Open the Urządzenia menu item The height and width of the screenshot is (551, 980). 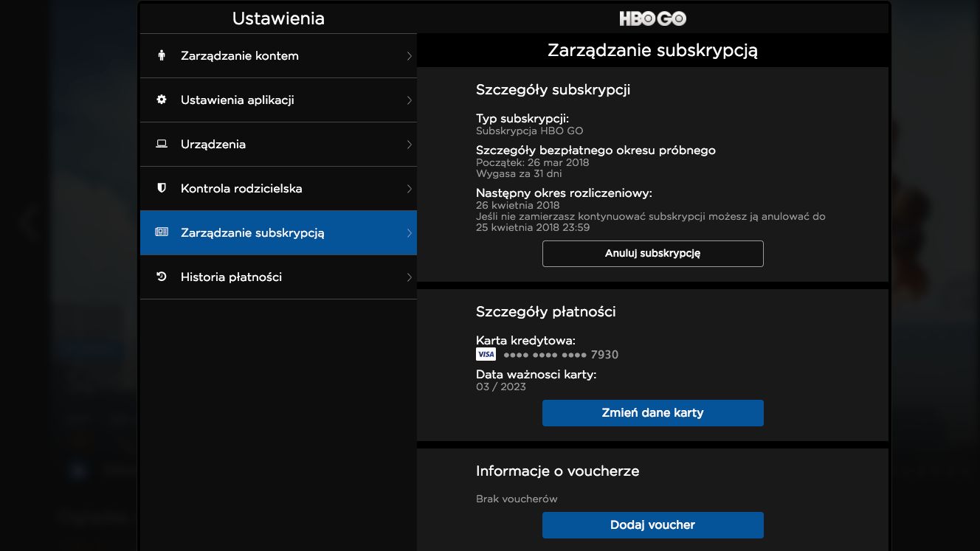pyautogui.click(x=278, y=144)
